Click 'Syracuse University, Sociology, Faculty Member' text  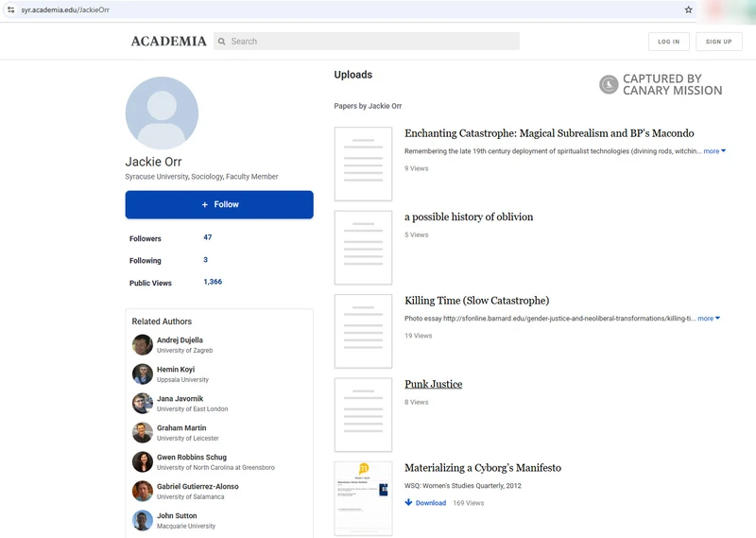coord(201,177)
